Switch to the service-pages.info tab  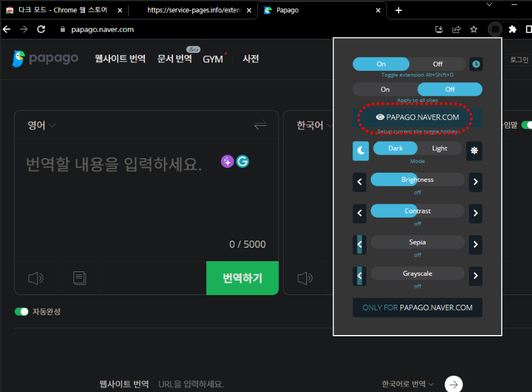(194, 10)
